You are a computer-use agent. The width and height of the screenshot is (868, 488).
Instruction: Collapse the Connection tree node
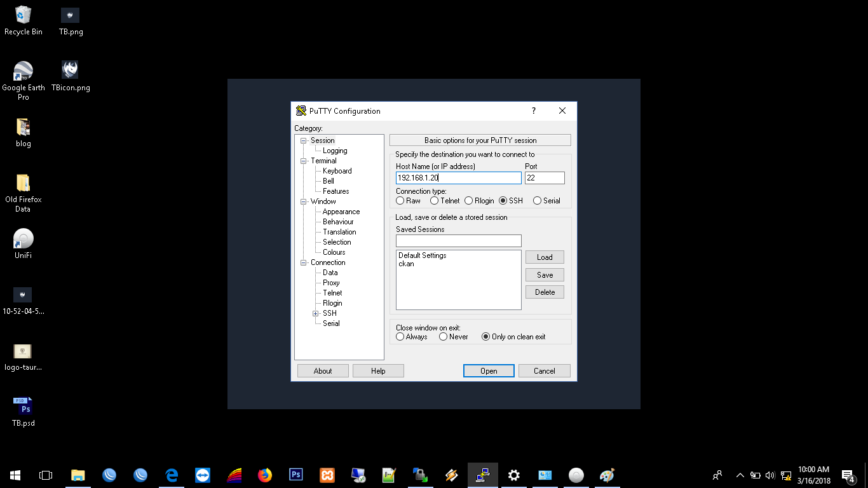304,262
